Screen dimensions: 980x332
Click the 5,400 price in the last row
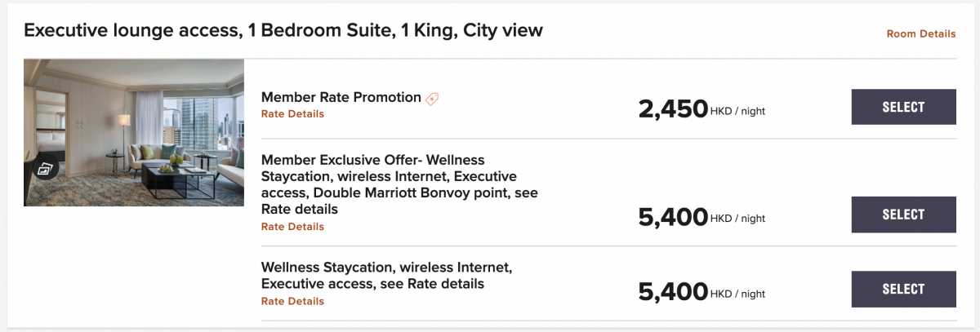coord(673,290)
